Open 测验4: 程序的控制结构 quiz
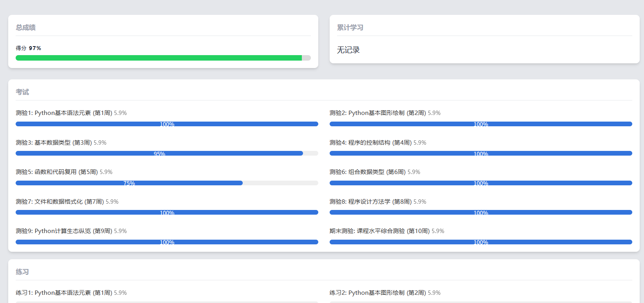 (370, 143)
